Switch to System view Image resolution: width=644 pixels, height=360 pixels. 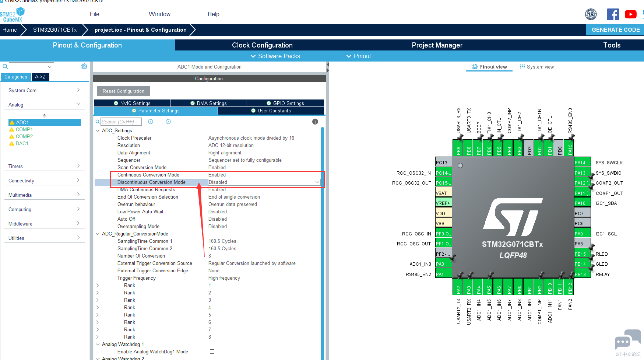536,67
